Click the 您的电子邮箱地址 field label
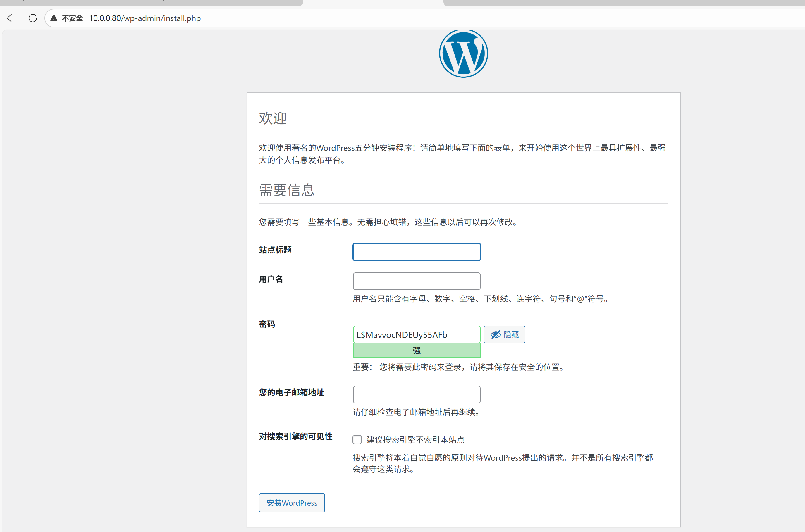 pos(291,392)
